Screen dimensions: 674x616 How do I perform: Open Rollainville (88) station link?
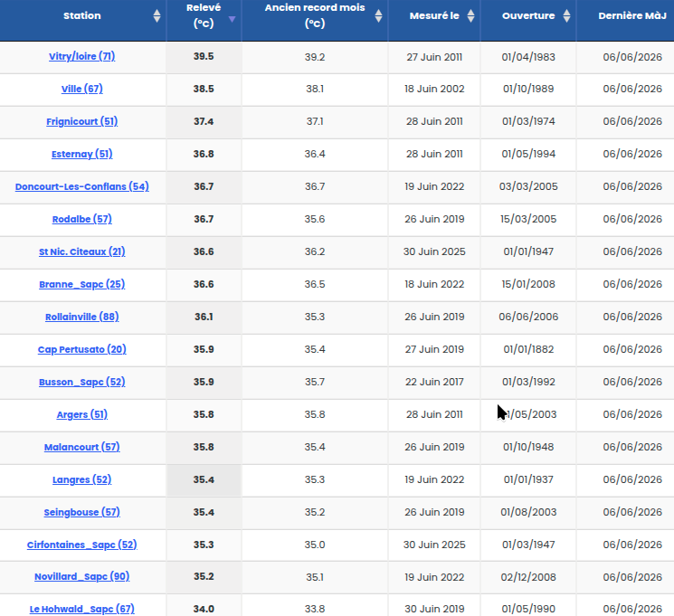pyautogui.click(x=82, y=317)
